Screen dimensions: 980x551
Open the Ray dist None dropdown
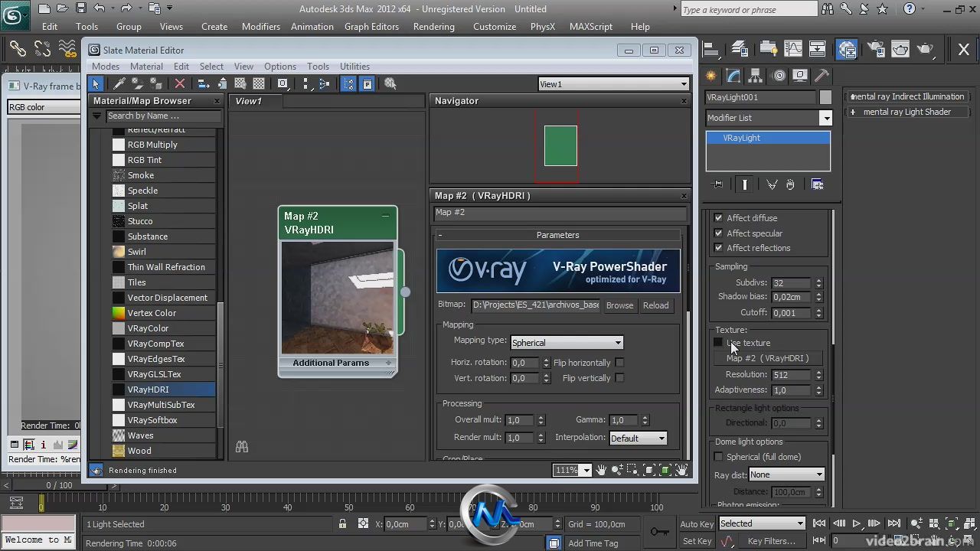(786, 474)
